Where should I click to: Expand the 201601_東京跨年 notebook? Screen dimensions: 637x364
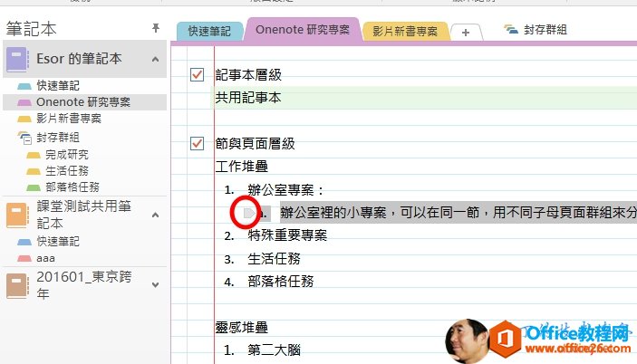pyautogui.click(x=155, y=285)
